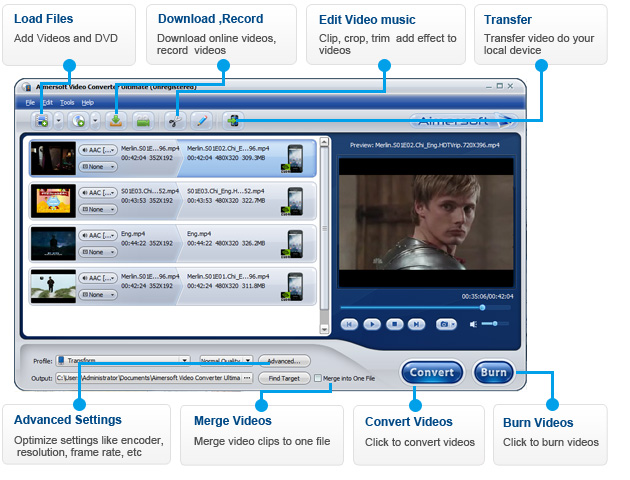Click the Stop button in preview

(x=395, y=324)
